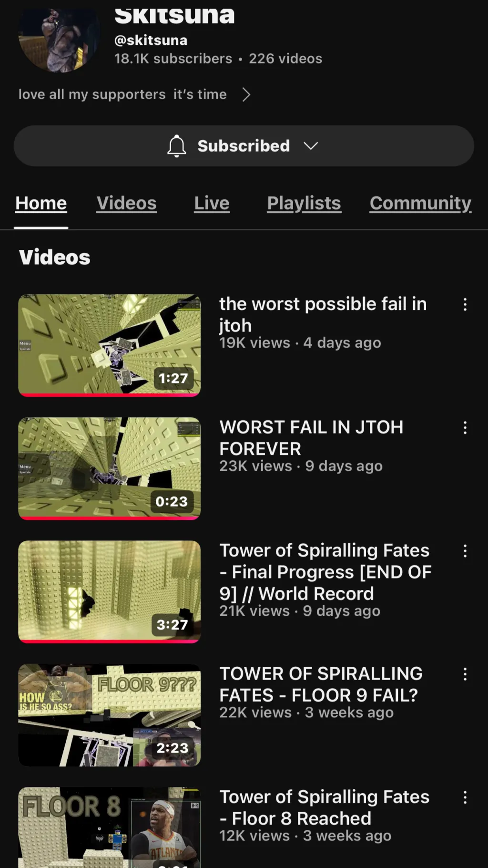Open 'TOWER OF SPIRALLING FATES - FLOOR 9 FAIL?' title
488x868 pixels.
coord(321,684)
